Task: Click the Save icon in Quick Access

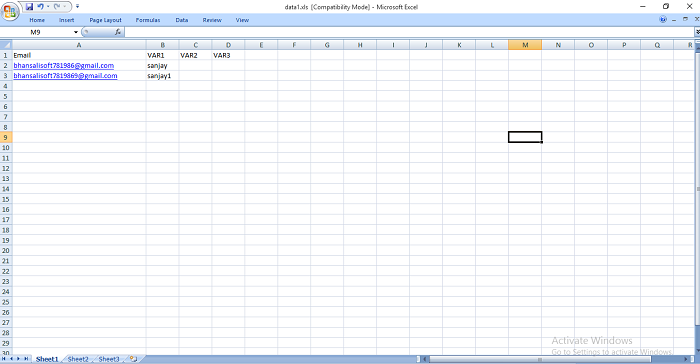Action: 29,7
